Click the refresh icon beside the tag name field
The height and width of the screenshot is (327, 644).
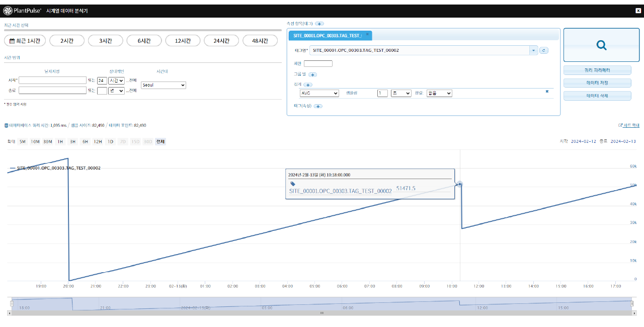coord(543,50)
